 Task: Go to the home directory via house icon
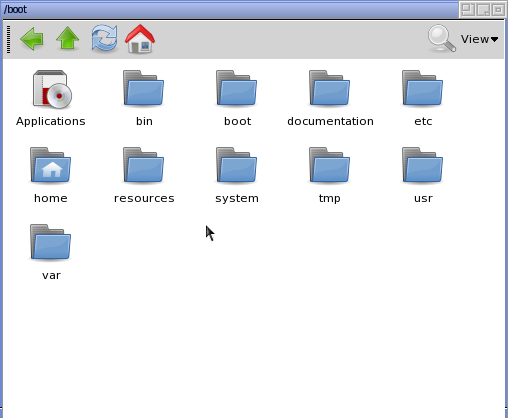pos(140,39)
